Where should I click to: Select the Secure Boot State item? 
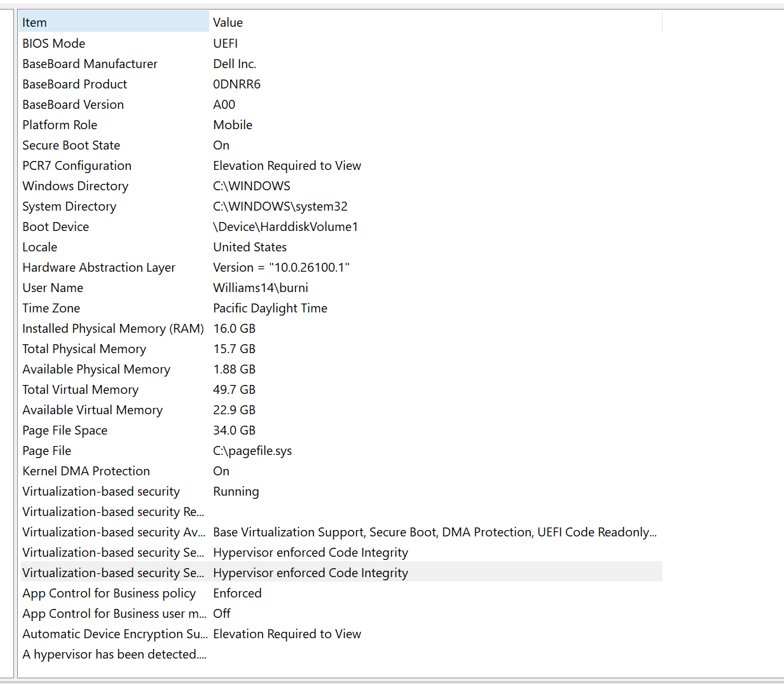pos(71,145)
